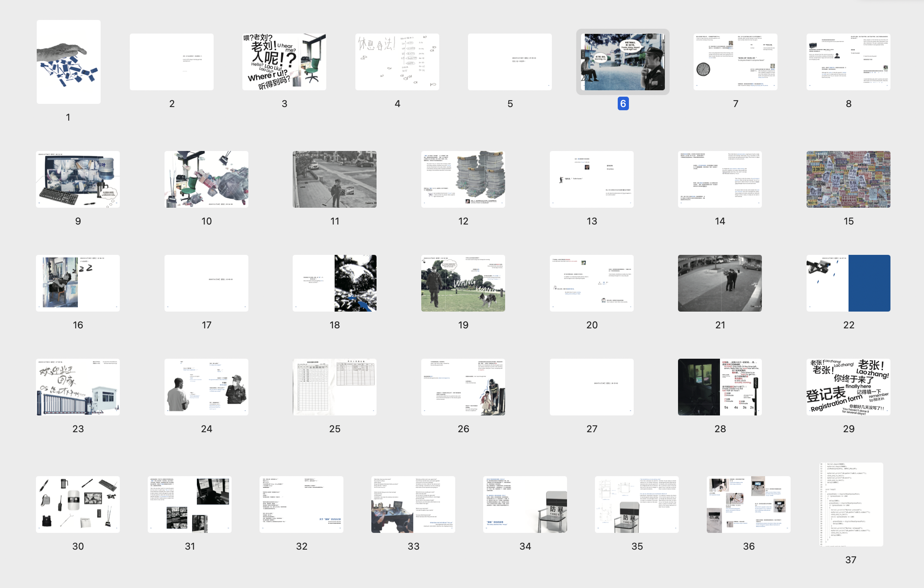Click page 9 thumbnail with keyboard collage
924x588 pixels.
(x=78, y=179)
